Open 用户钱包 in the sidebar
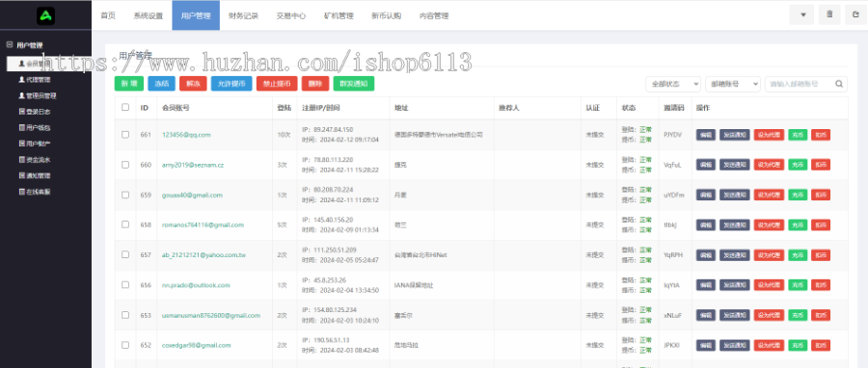This screenshot has height=368, width=868. click(35, 127)
